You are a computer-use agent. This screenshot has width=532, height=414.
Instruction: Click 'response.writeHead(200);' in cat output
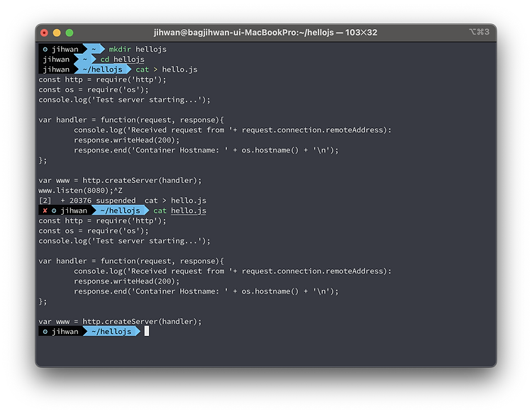(126, 281)
